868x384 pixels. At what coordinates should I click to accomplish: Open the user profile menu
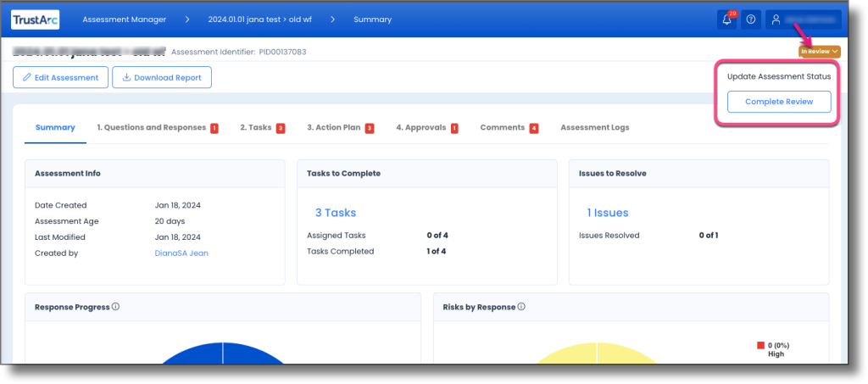(x=804, y=19)
